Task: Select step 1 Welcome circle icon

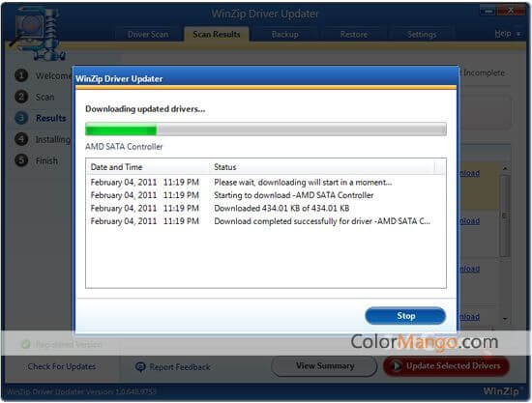Action: (21, 75)
